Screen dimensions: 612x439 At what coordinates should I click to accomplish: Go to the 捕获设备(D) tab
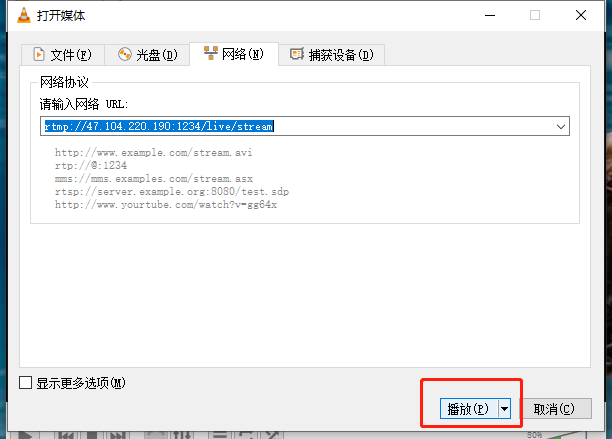331,55
